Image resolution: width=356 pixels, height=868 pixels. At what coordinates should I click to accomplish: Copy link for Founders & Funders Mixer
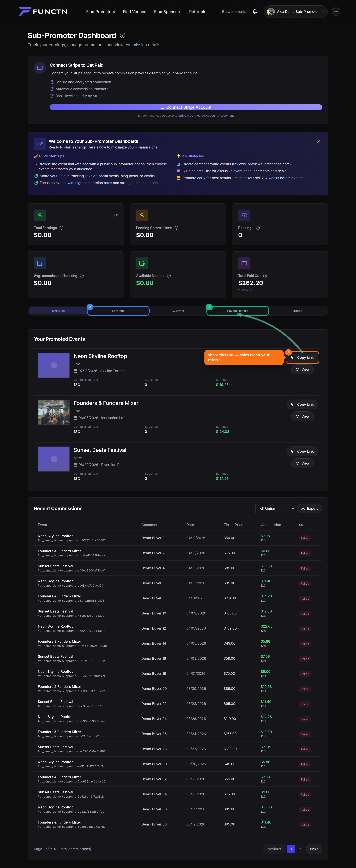coord(302,404)
